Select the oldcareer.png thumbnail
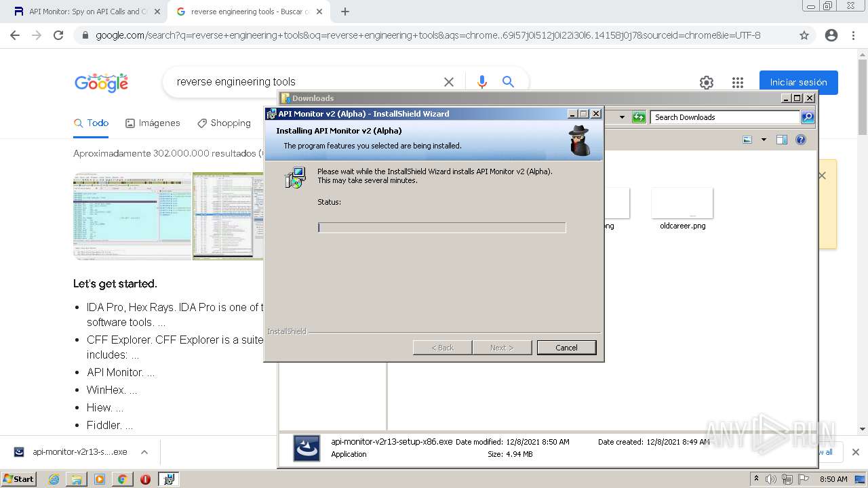 pos(682,203)
